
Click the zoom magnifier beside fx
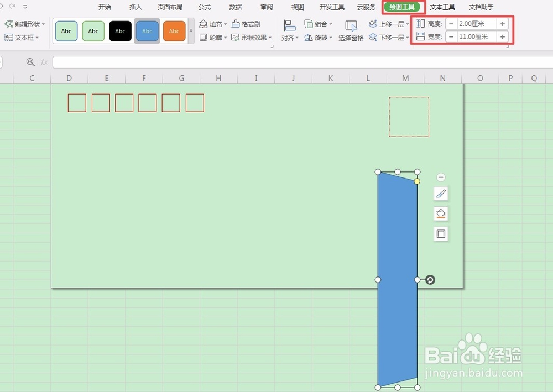[30, 62]
